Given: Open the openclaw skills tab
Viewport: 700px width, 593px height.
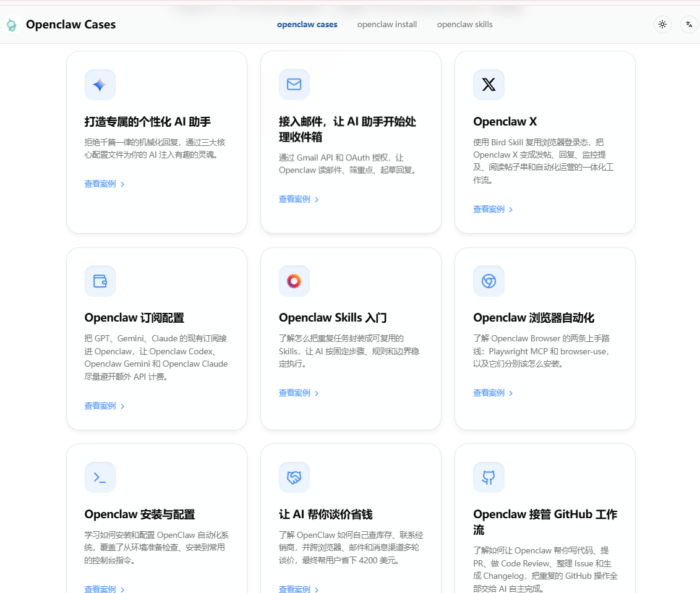Looking at the screenshot, I should [x=465, y=25].
